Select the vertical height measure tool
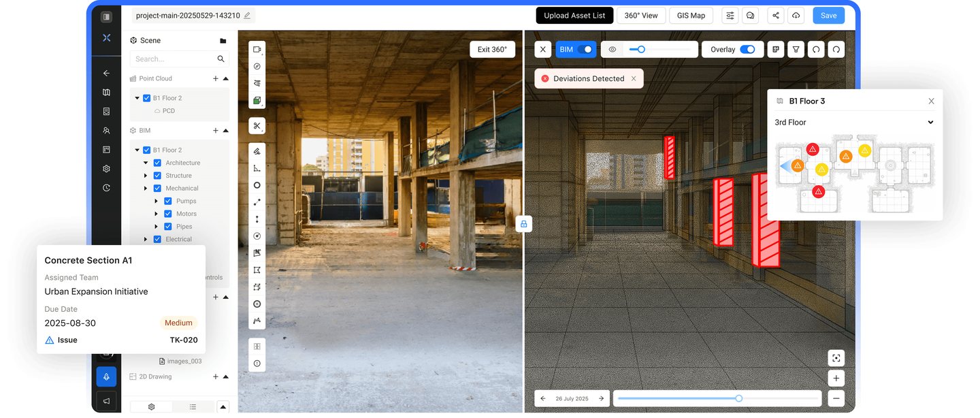Screen dimensions: 980x418 pos(257,219)
